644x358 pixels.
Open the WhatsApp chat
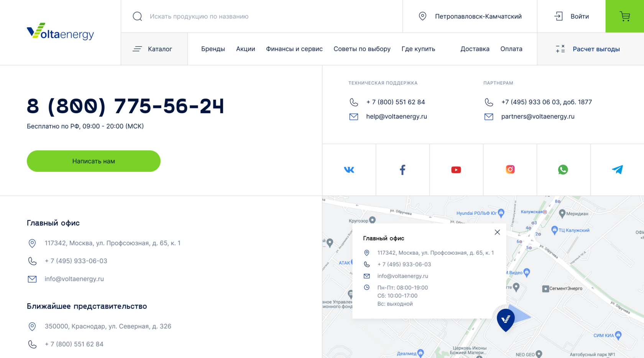coord(563,170)
